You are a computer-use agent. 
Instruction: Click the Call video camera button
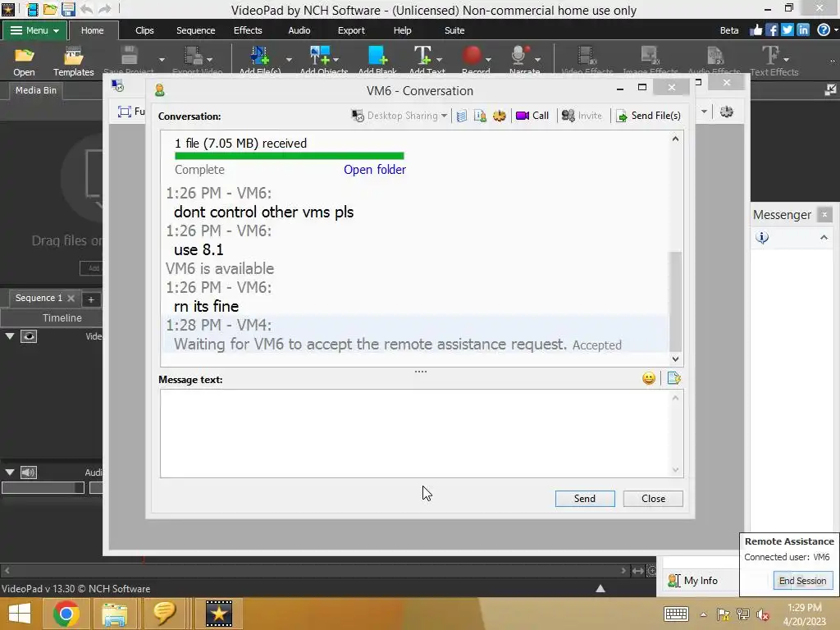click(532, 116)
